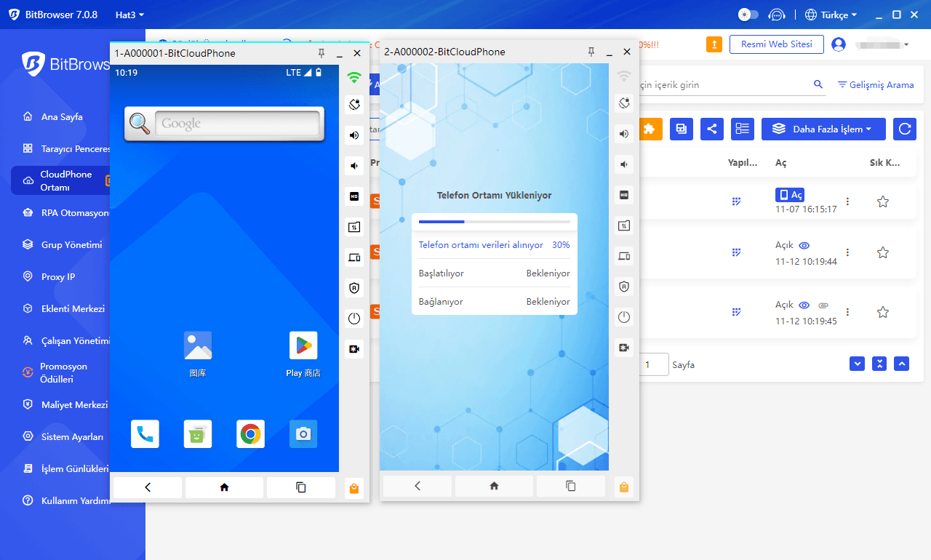Click the refresh icon button in toolbar
The height and width of the screenshot is (560, 931).
[x=904, y=129]
